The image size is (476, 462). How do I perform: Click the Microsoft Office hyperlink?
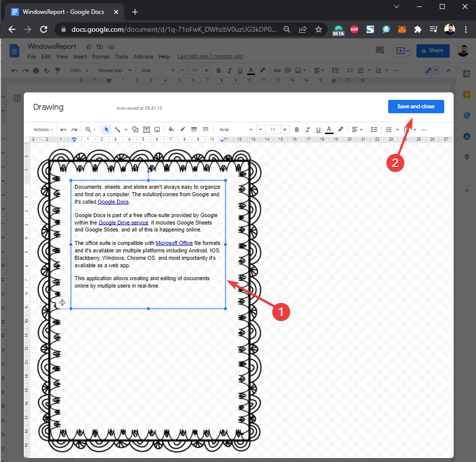click(174, 243)
